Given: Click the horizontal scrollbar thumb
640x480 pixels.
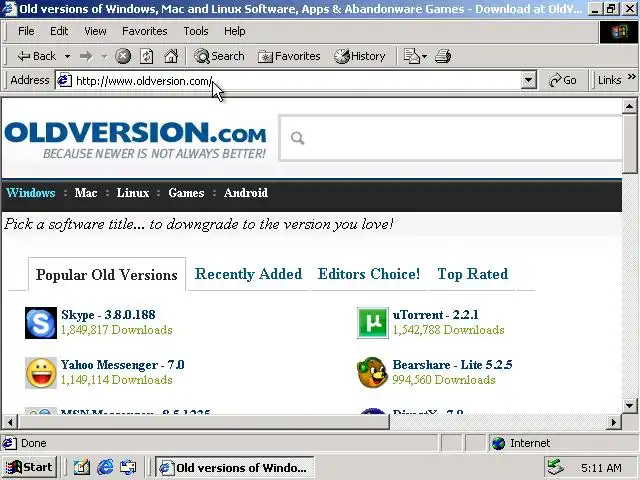Looking at the screenshot, I should click(x=203, y=422).
